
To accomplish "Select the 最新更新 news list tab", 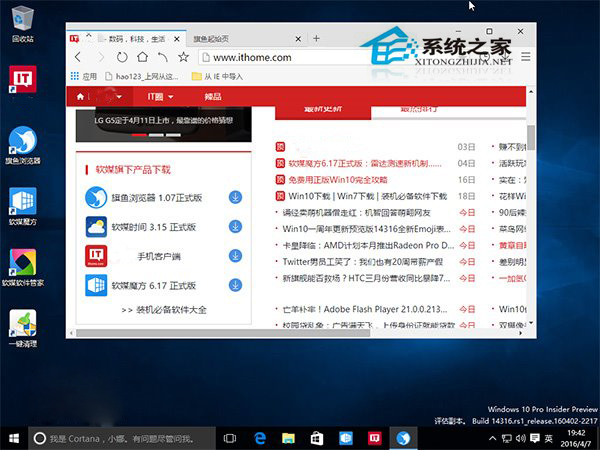I will [323, 111].
